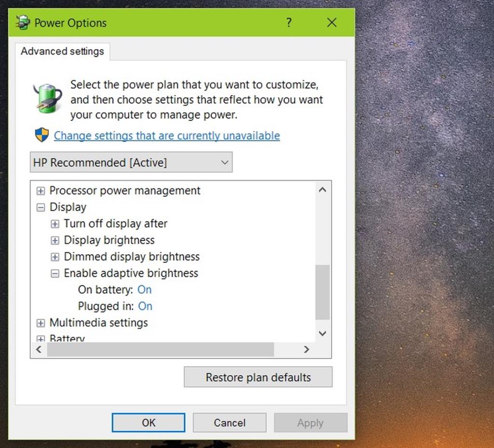Expand Dimmed display brightness
Screen dimensions: 494x448
(x=55, y=257)
